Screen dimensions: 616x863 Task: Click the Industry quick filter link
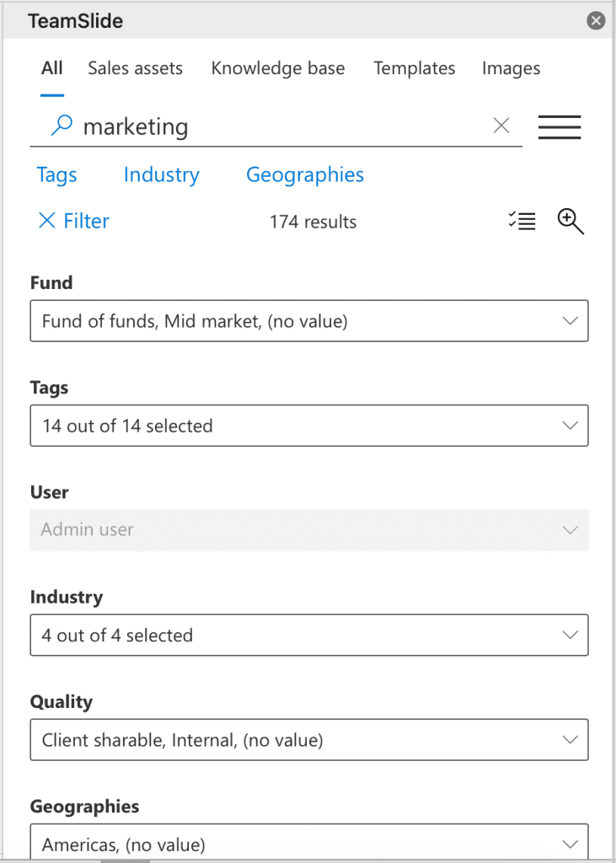click(x=161, y=175)
